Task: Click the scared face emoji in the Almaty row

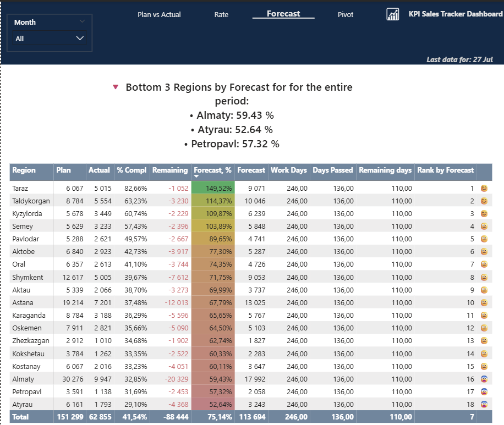Action: point(484,379)
